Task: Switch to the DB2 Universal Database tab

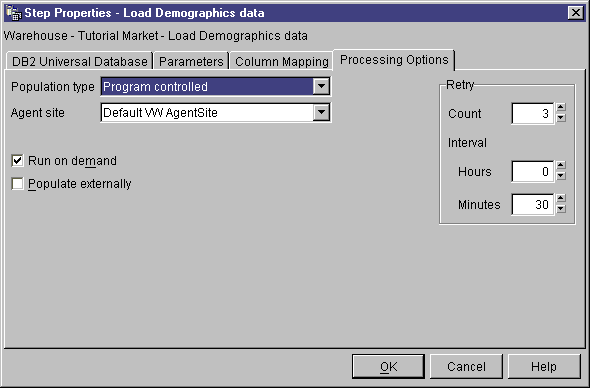Action: pyautogui.click(x=80, y=61)
